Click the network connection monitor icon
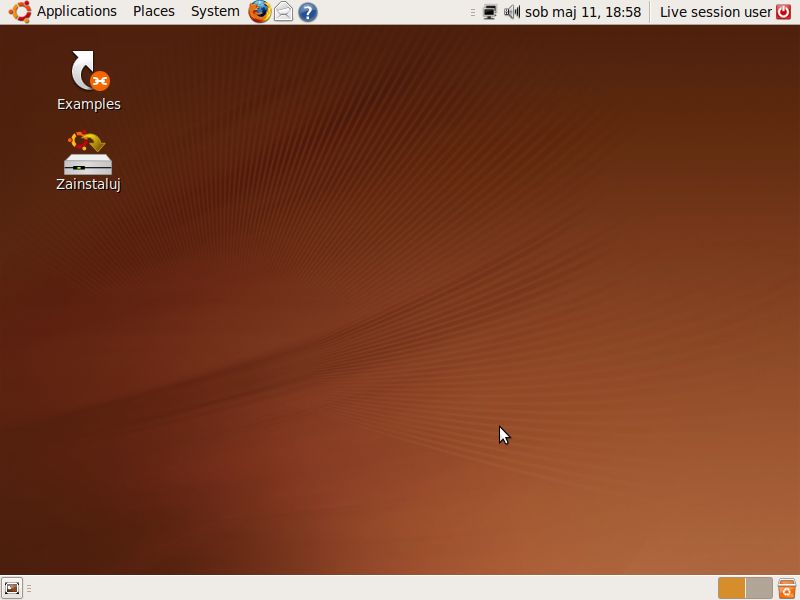 pyautogui.click(x=490, y=12)
